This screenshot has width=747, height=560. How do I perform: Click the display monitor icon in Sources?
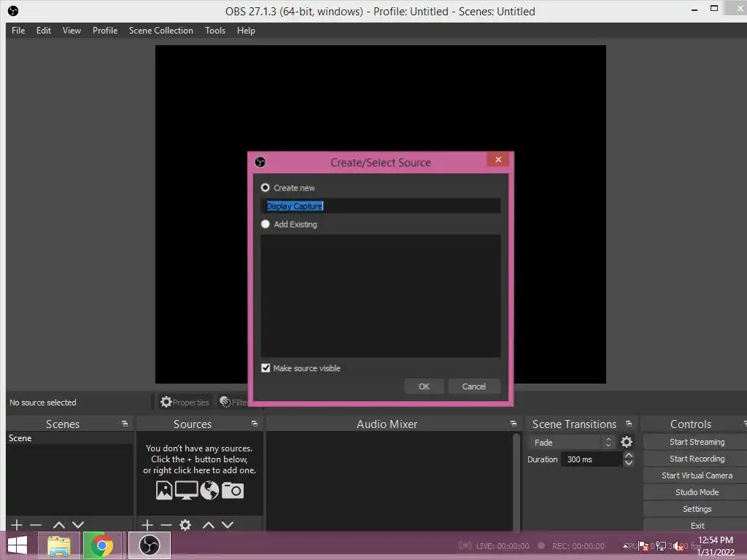point(187,491)
